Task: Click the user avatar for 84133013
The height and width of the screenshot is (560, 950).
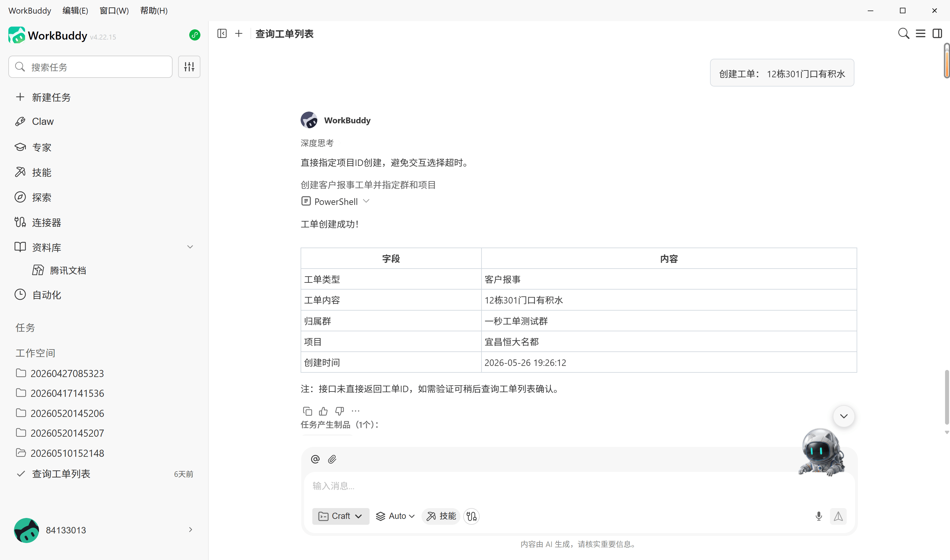Action: tap(26, 530)
